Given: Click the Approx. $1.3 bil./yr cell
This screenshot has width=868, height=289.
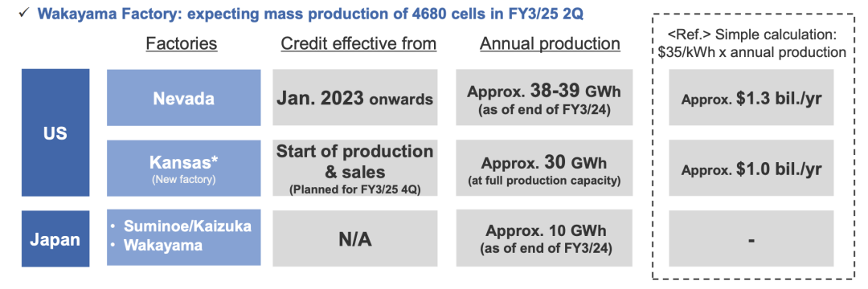Looking at the screenshot, I should point(751,98).
